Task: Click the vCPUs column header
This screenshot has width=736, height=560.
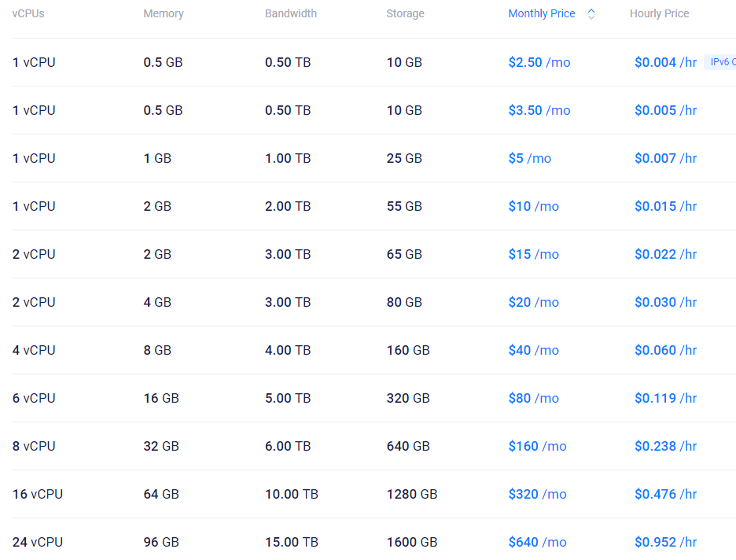Action: 28,14
